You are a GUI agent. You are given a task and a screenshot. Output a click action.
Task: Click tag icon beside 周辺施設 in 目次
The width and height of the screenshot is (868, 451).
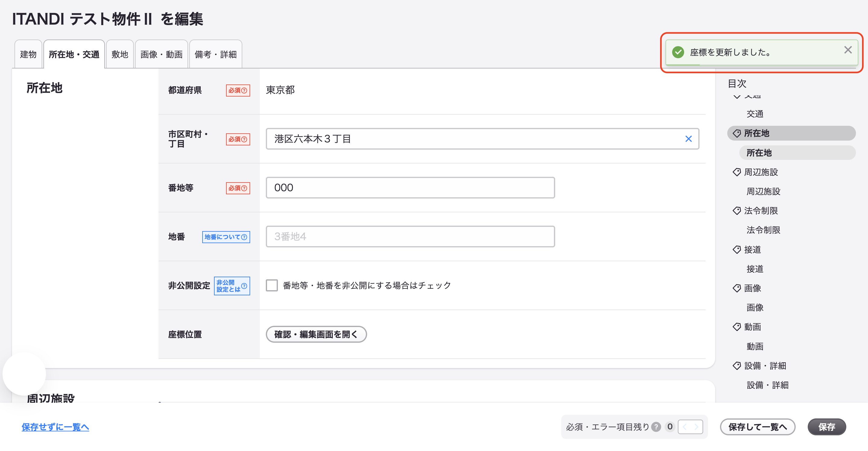click(737, 172)
